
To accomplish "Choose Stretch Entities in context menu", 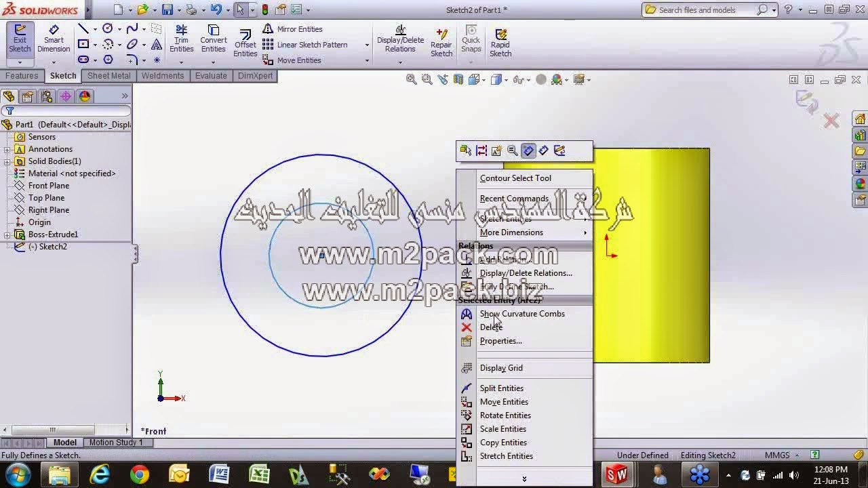I will 506,456.
